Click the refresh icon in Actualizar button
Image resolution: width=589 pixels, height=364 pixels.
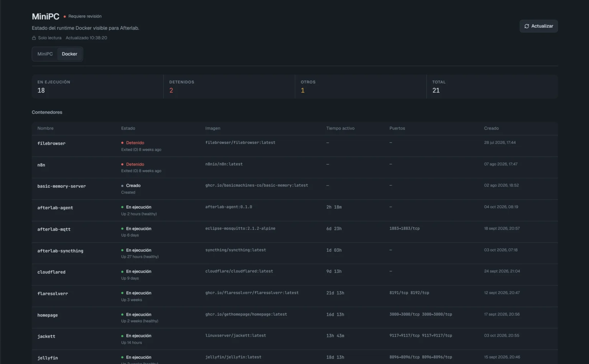[x=526, y=26]
